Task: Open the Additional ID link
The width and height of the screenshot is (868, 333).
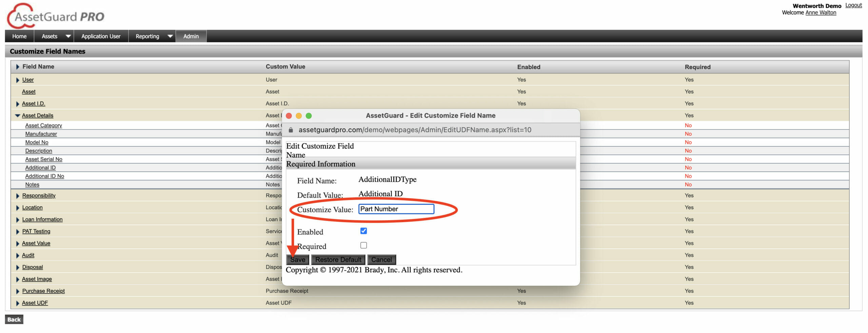Action: 40,168
